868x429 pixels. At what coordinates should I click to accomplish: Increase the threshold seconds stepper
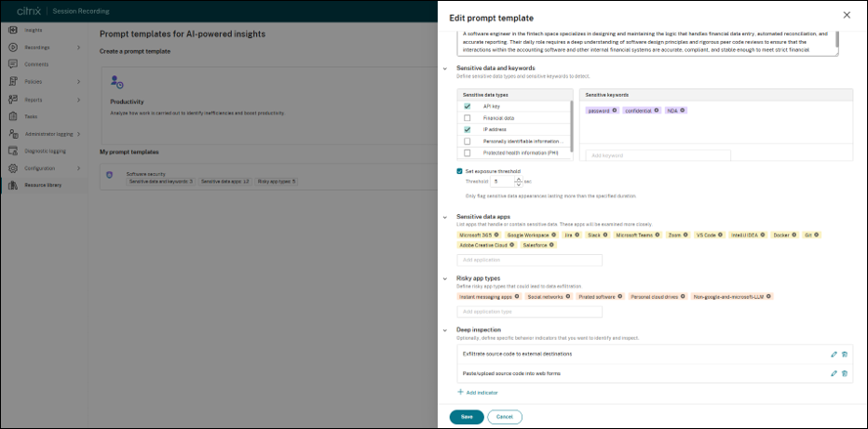click(x=518, y=179)
